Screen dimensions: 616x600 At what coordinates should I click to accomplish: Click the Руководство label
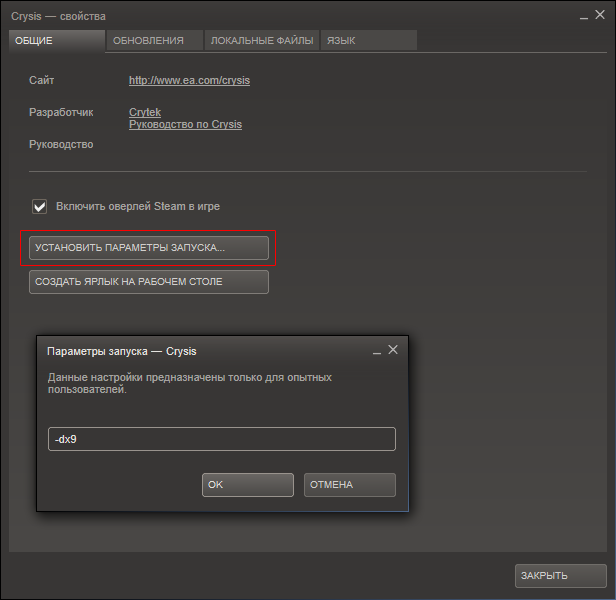61,144
